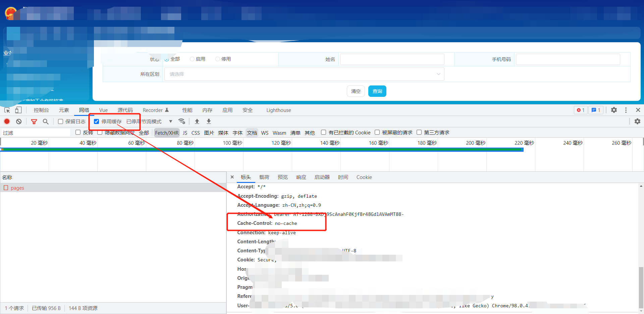Screen dimensions: 644x314
Task: Click the 查询 button
Action: (377, 91)
